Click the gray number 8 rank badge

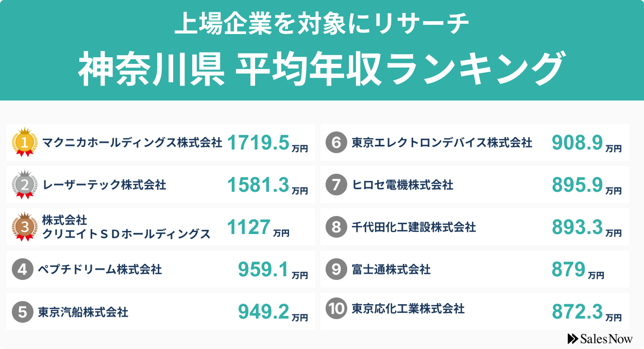click(336, 227)
